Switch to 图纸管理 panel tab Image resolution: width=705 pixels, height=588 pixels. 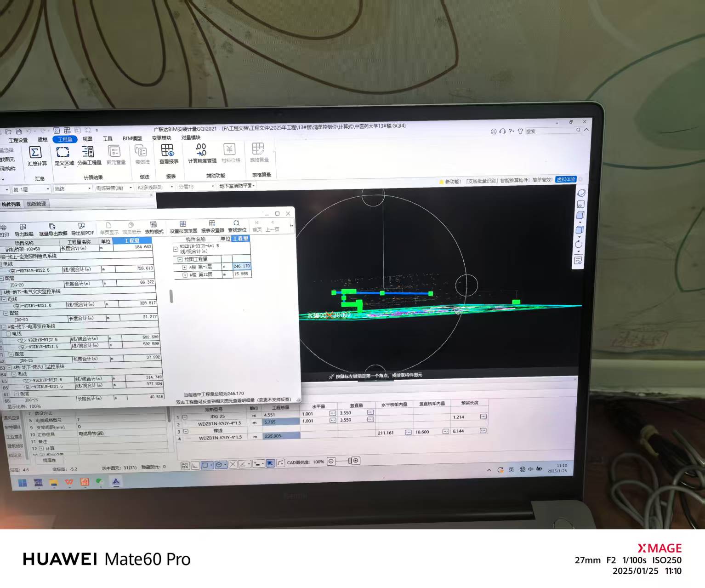pyautogui.click(x=36, y=204)
